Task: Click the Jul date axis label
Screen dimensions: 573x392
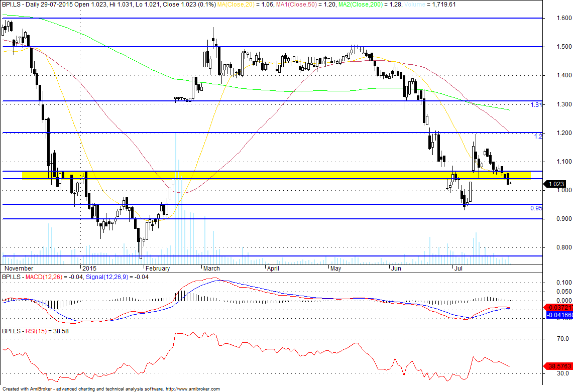Action: [459, 269]
